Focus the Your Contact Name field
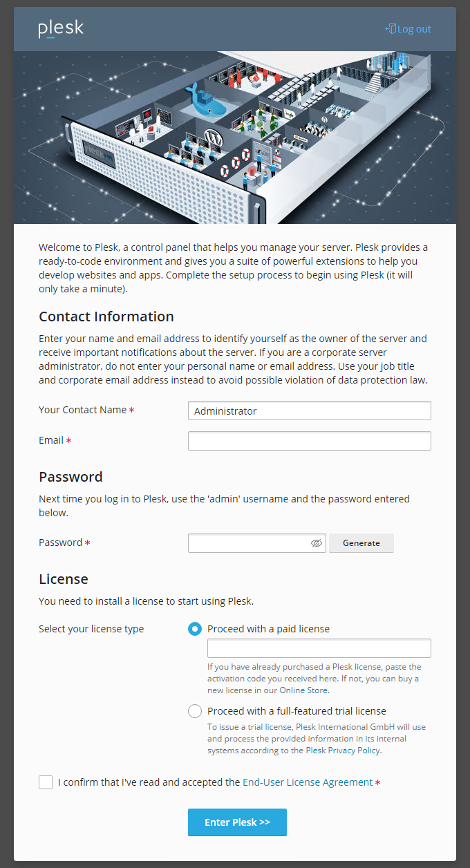This screenshot has height=868, width=470. pos(309,411)
